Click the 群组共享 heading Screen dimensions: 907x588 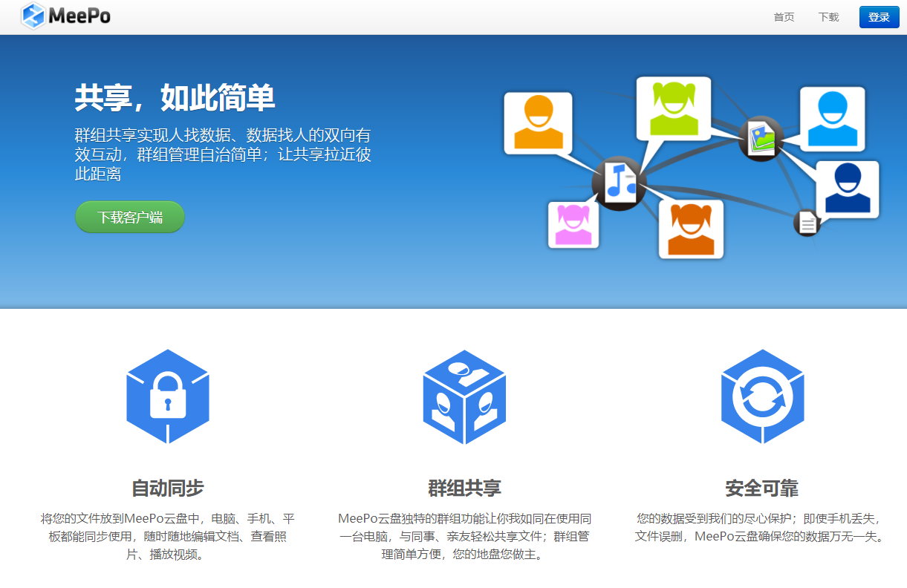464,489
